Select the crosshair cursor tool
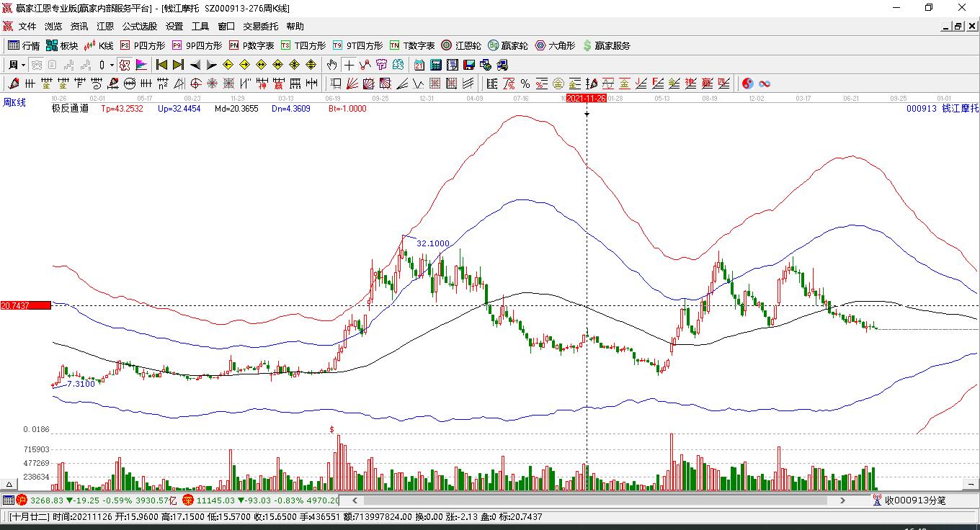 click(x=349, y=65)
